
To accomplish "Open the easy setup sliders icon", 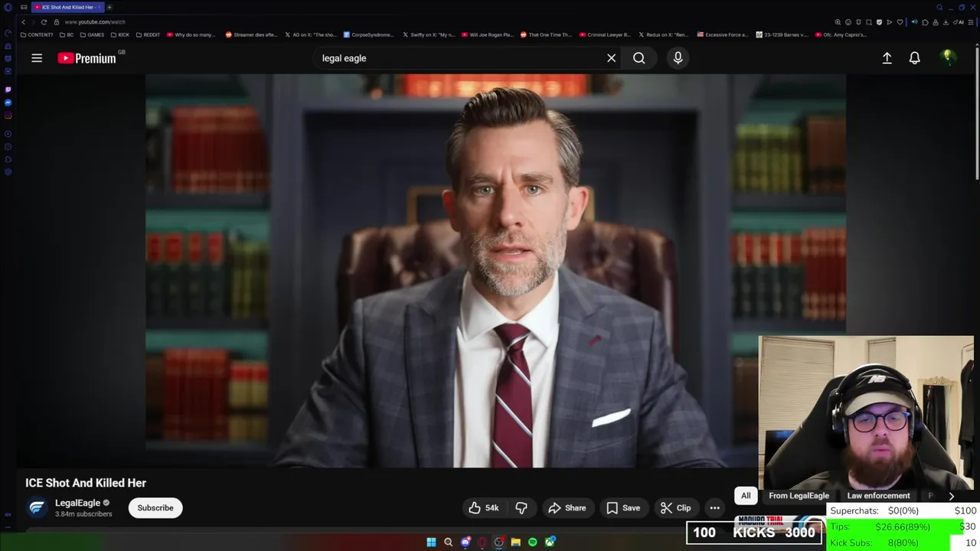I will pos(970,22).
